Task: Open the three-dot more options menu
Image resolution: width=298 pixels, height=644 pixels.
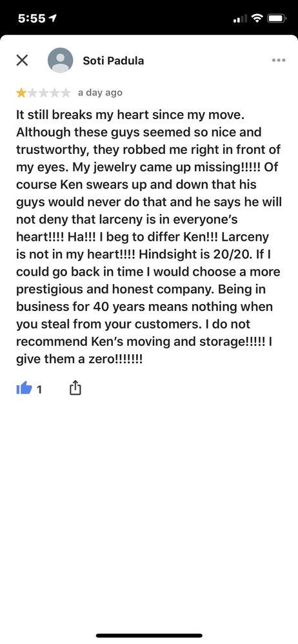Action: click(x=279, y=61)
